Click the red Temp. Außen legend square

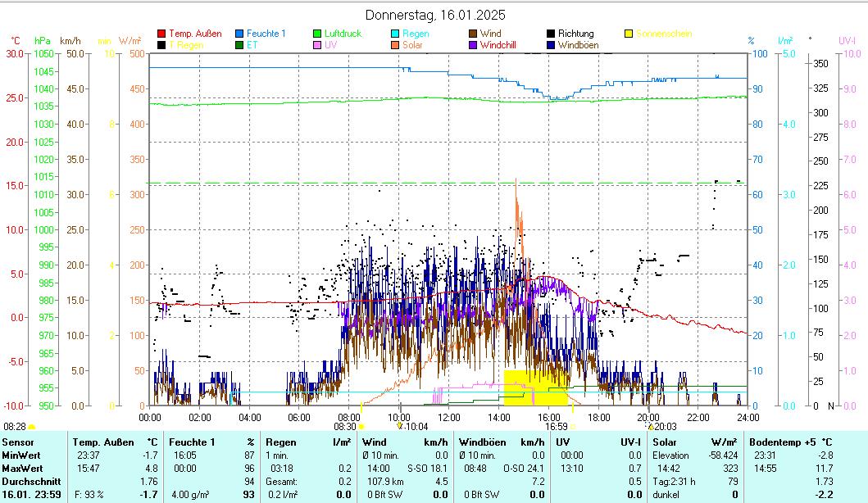click(161, 34)
